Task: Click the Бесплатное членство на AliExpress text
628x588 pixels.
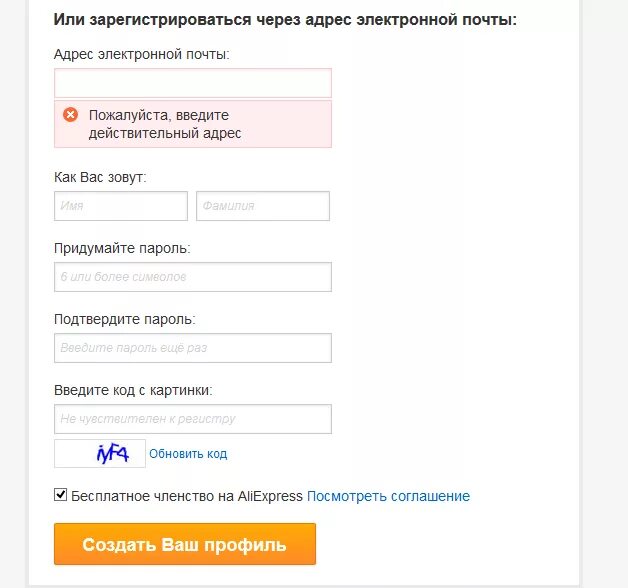Action: (187, 496)
